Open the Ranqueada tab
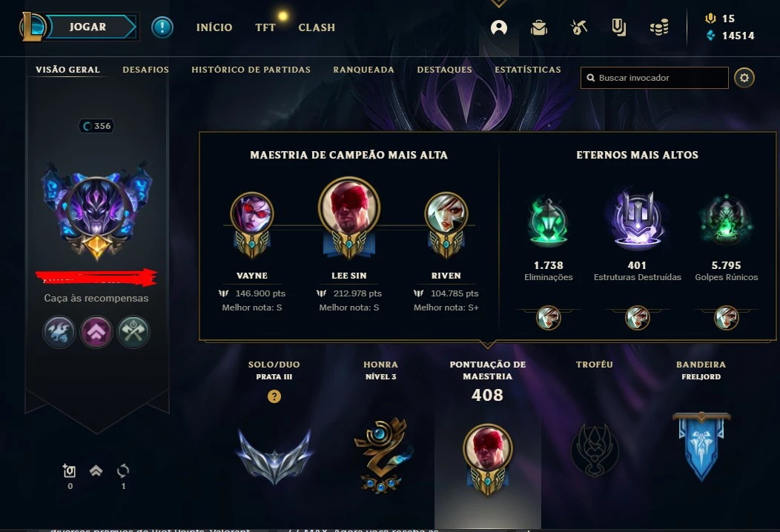 point(363,70)
